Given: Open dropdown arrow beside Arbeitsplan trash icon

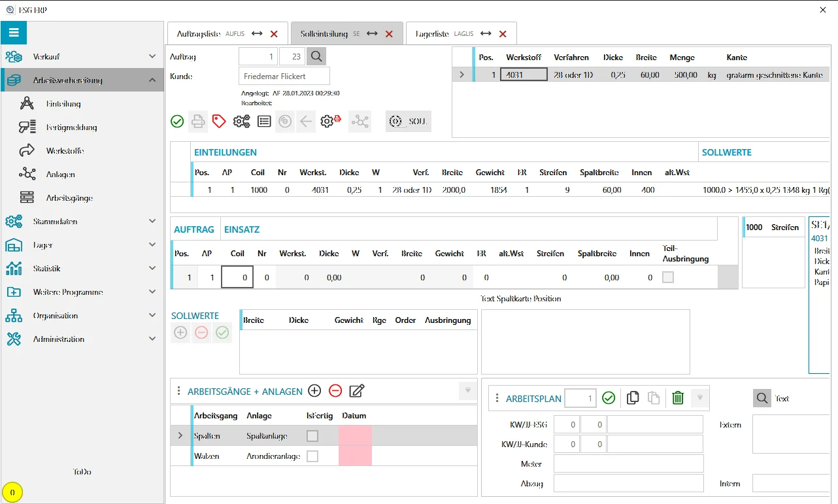Looking at the screenshot, I should tap(699, 398).
